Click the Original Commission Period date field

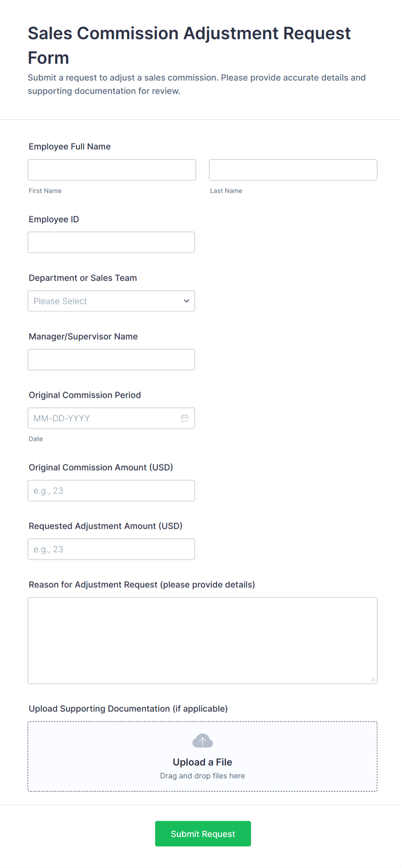click(x=103, y=418)
